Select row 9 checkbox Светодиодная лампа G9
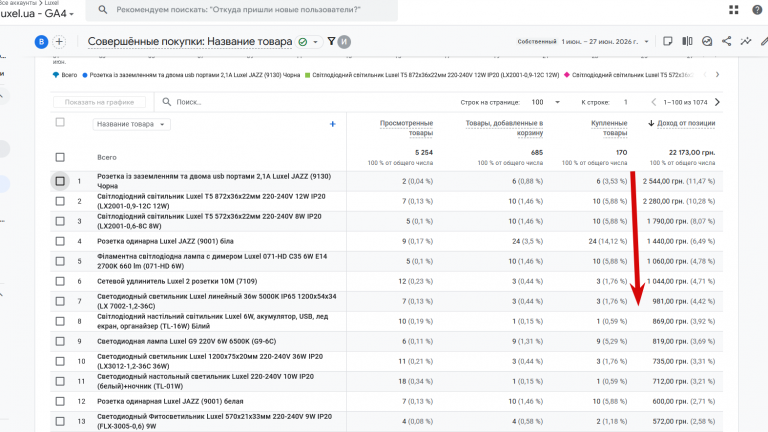Image resolution: width=768 pixels, height=432 pixels. [x=60, y=341]
